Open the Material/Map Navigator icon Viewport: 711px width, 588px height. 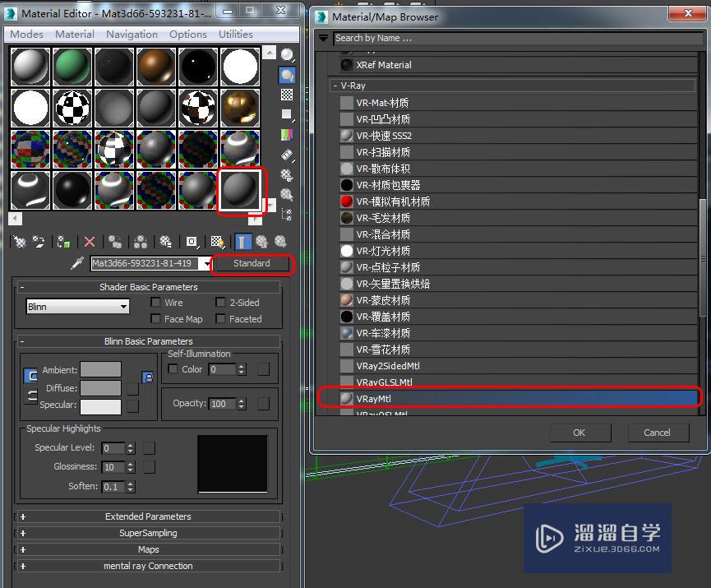pyautogui.click(x=287, y=214)
